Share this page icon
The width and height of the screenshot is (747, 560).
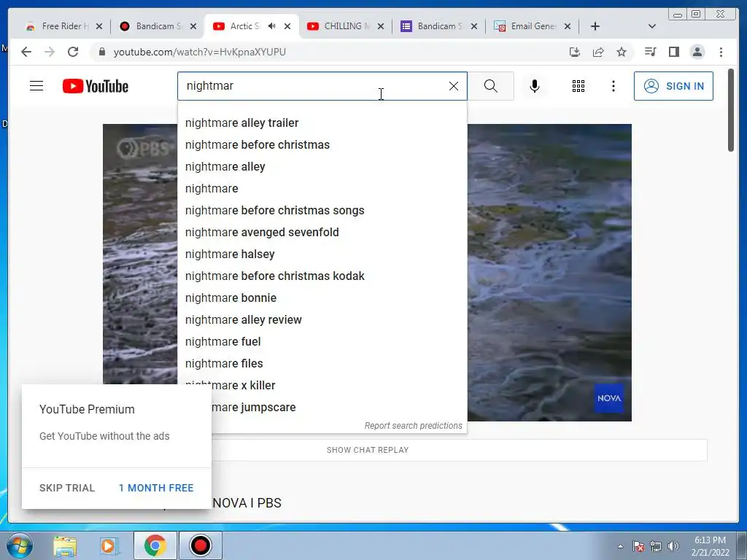(x=598, y=52)
